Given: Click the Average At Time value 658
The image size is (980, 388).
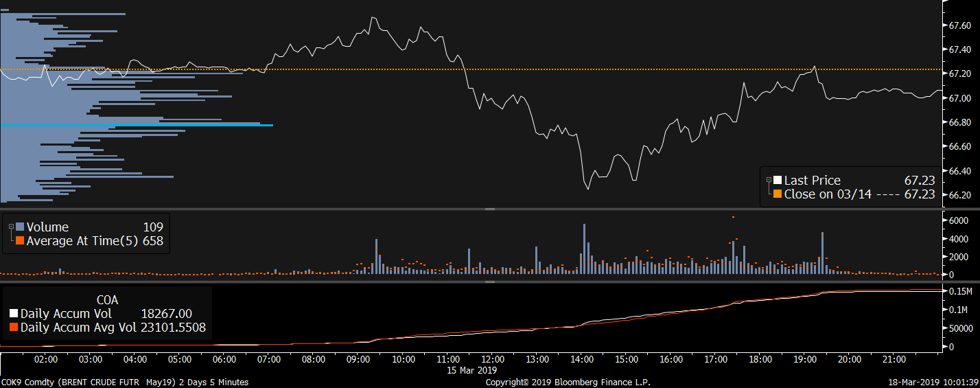Looking at the screenshot, I should (153, 241).
